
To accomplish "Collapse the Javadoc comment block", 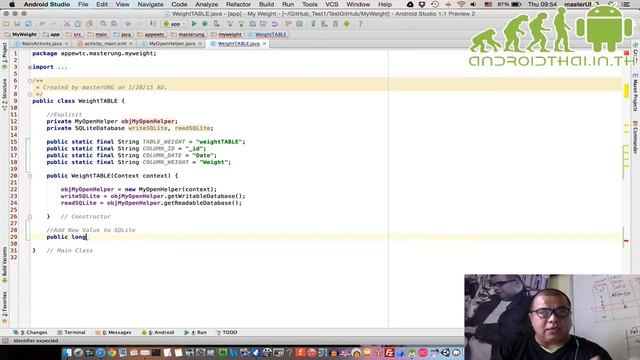I will [x=30, y=80].
